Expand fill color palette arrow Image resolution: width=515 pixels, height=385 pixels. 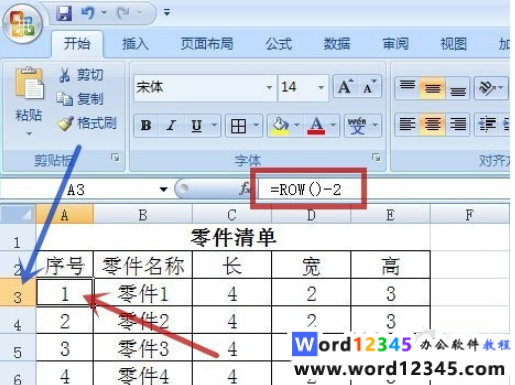click(x=297, y=126)
